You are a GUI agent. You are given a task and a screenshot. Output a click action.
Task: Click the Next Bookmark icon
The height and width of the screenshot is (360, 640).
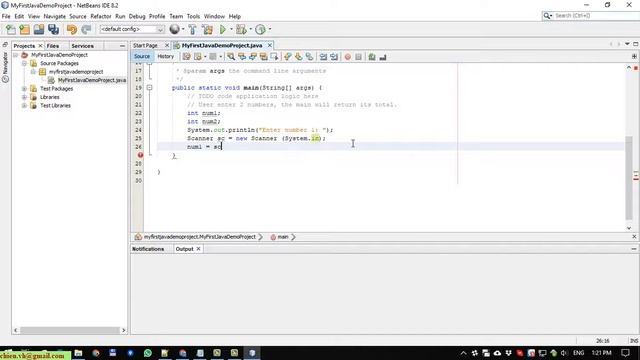coord(299,57)
